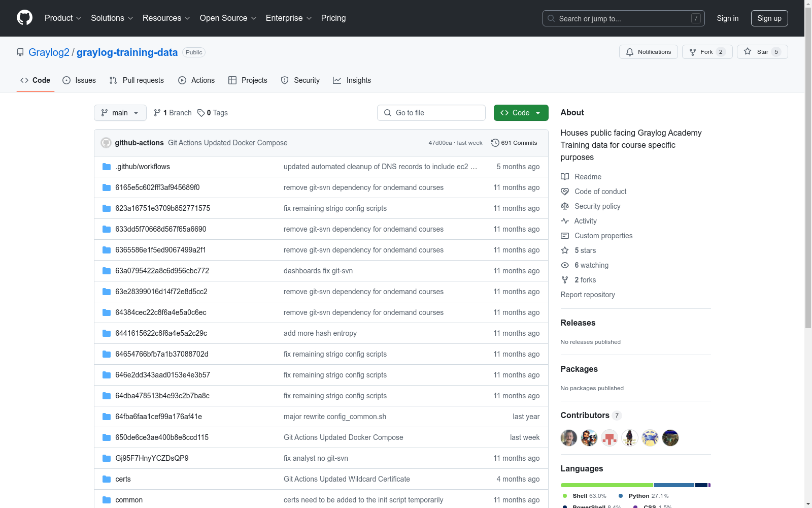Click the folder icon for 63a0795422a8c6d956cbc772

(x=107, y=271)
